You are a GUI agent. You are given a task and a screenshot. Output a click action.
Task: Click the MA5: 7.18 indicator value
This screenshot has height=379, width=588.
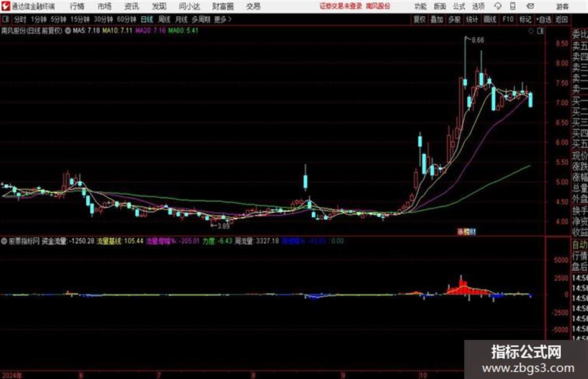pos(86,30)
